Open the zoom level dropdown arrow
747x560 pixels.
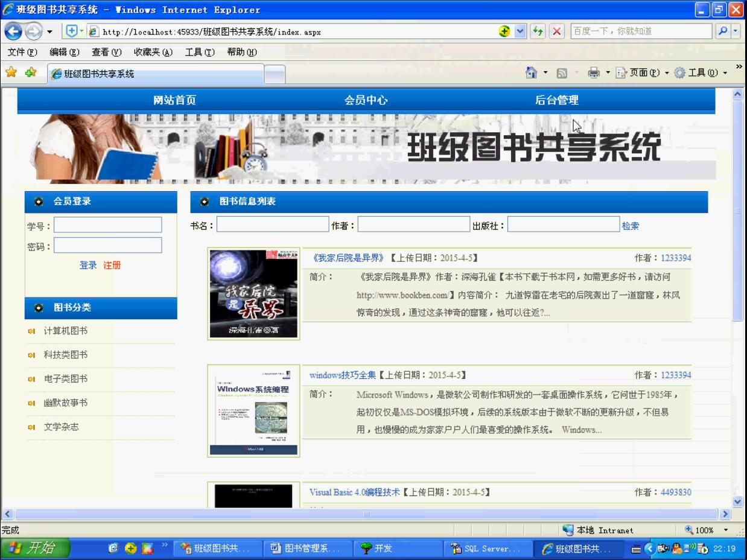[x=726, y=530]
